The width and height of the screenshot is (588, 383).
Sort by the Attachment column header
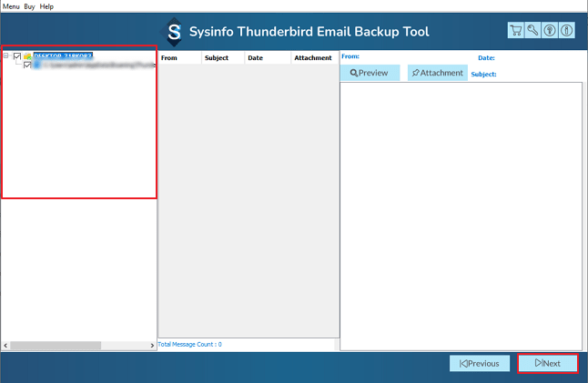pos(315,57)
